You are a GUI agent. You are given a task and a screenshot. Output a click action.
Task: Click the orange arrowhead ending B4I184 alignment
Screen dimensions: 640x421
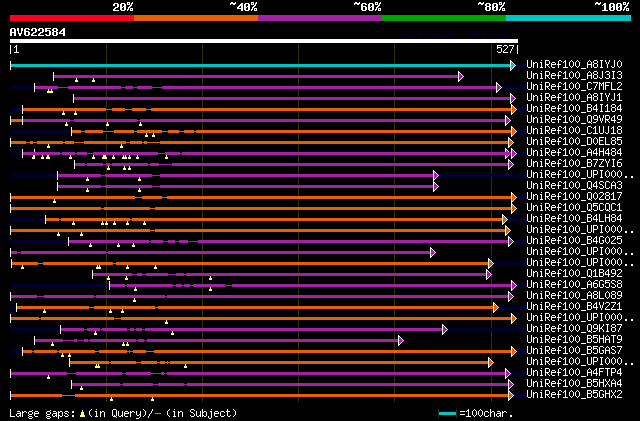514,109
